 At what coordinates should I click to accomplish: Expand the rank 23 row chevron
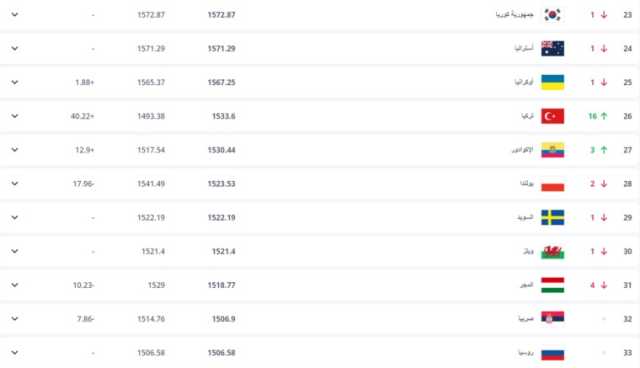click(15, 15)
